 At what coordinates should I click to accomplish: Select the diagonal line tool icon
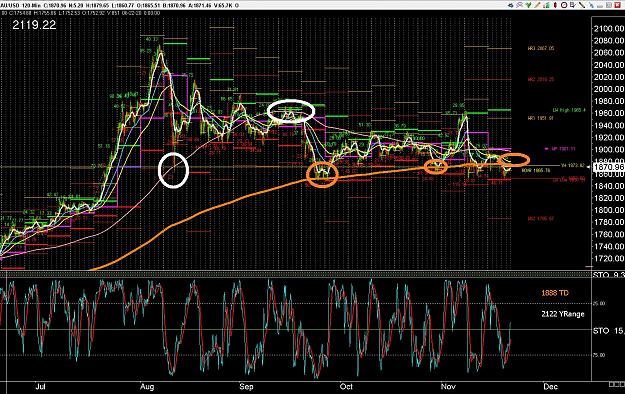[x=582, y=5]
